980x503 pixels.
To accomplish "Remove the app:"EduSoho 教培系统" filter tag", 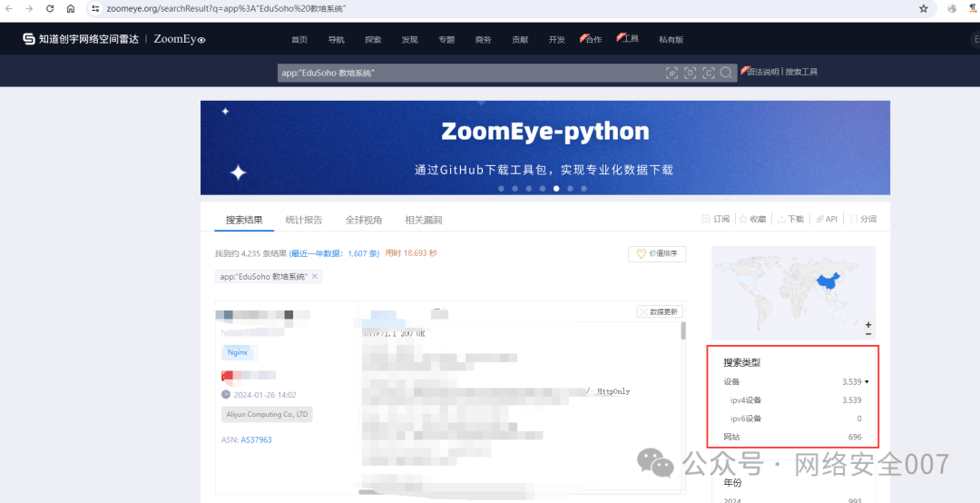I will click(x=315, y=277).
